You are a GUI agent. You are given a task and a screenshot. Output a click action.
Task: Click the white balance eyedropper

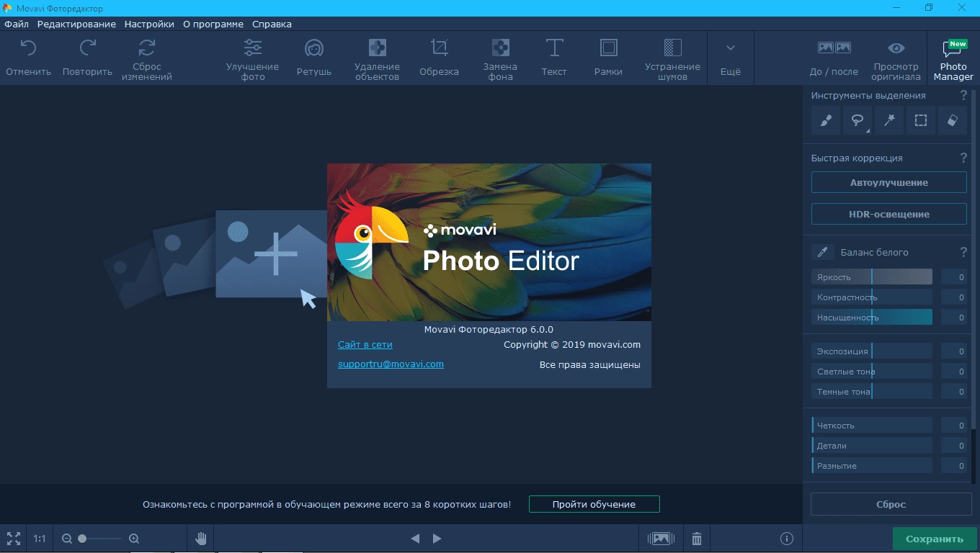(x=823, y=252)
